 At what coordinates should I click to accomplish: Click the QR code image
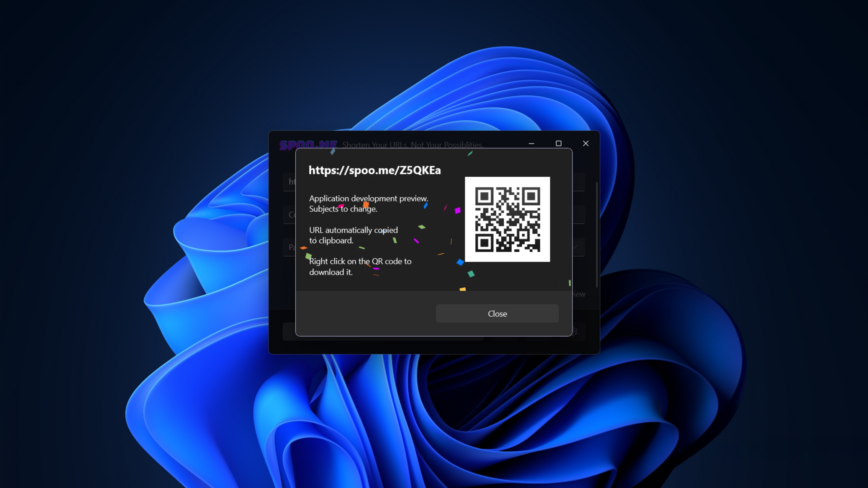[508, 219]
